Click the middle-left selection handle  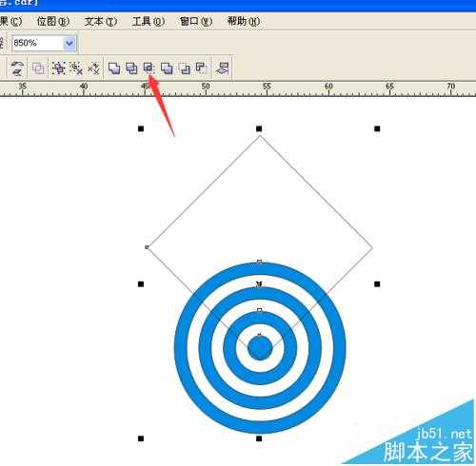[141, 284]
